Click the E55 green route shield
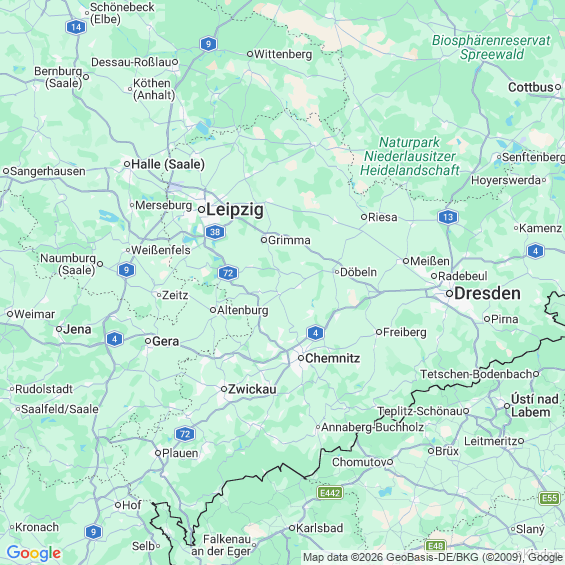 (x=550, y=498)
